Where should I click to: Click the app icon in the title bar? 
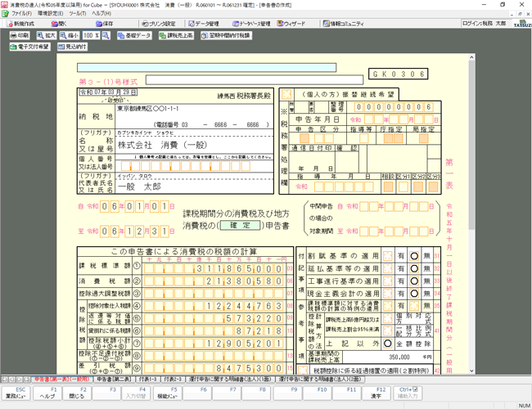click(4, 5)
